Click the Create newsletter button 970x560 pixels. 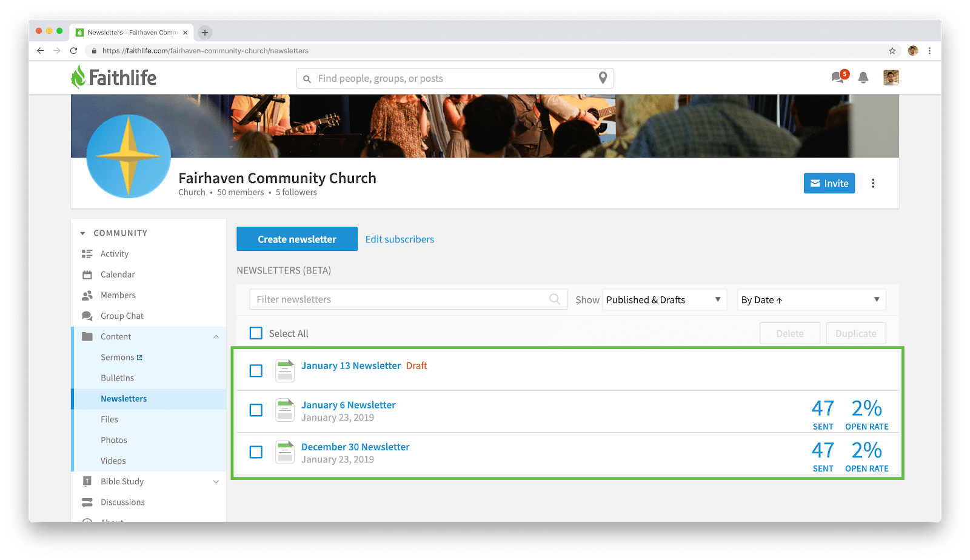(297, 239)
